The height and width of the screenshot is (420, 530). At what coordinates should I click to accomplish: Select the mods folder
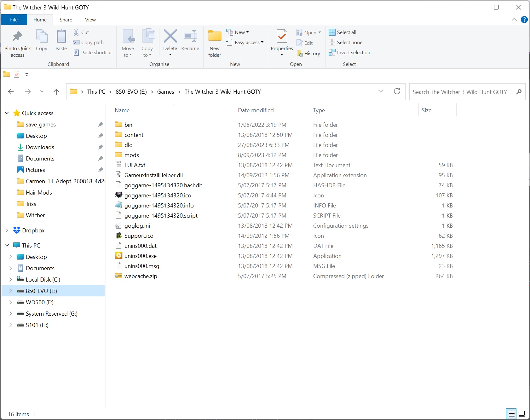[131, 155]
